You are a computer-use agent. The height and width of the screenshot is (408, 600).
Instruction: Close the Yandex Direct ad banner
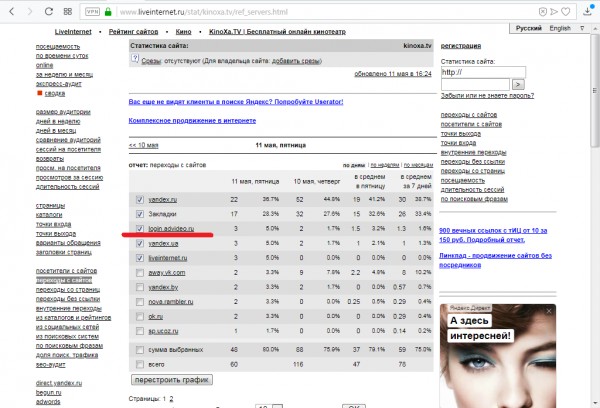coord(549,311)
